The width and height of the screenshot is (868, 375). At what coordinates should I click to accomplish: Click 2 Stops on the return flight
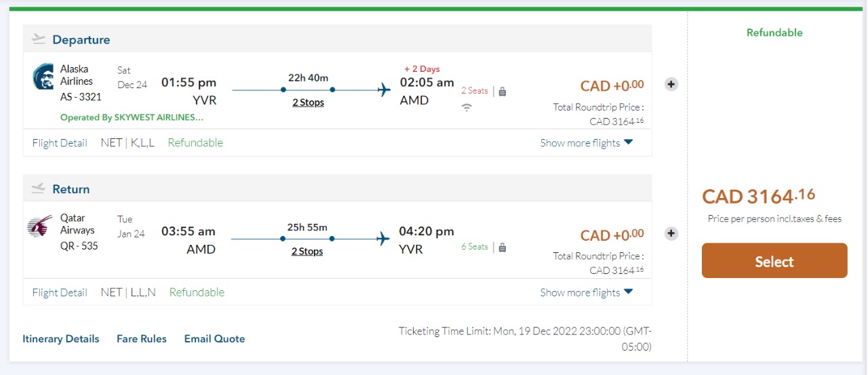point(307,252)
